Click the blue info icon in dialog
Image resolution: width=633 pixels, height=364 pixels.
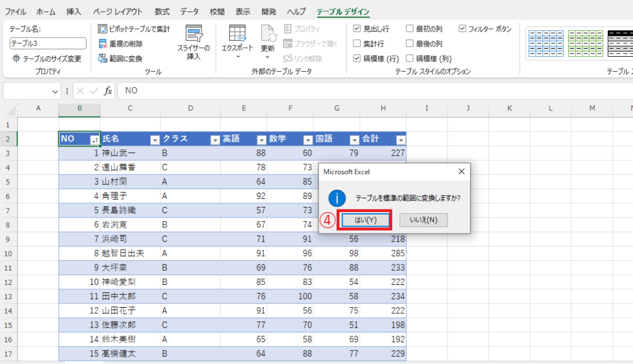click(x=337, y=198)
